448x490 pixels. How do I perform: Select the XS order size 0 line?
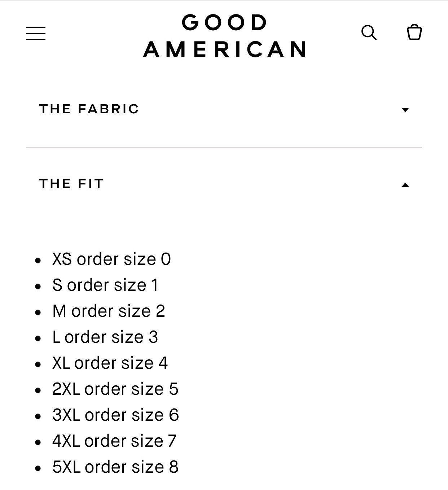click(x=111, y=259)
